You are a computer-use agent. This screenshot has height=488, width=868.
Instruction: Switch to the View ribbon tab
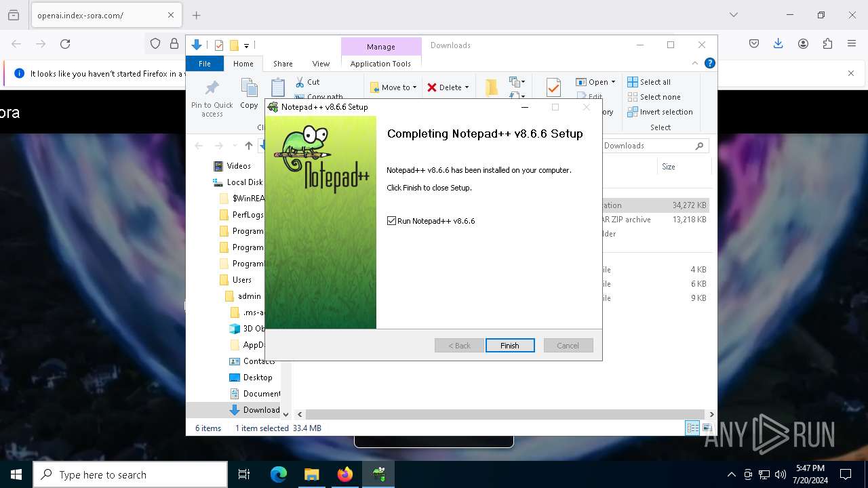point(321,64)
